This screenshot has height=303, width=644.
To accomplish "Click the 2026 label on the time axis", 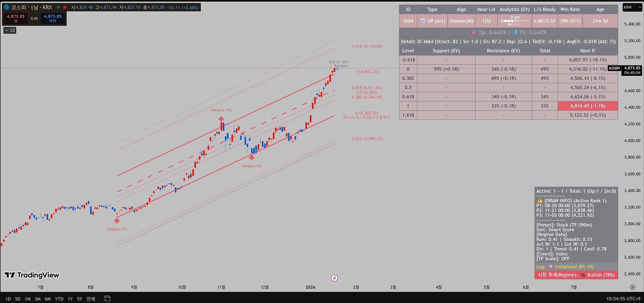I will (310, 287).
